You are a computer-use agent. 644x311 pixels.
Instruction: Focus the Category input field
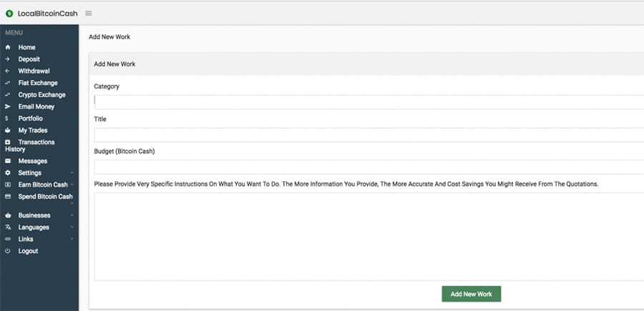tap(369, 101)
